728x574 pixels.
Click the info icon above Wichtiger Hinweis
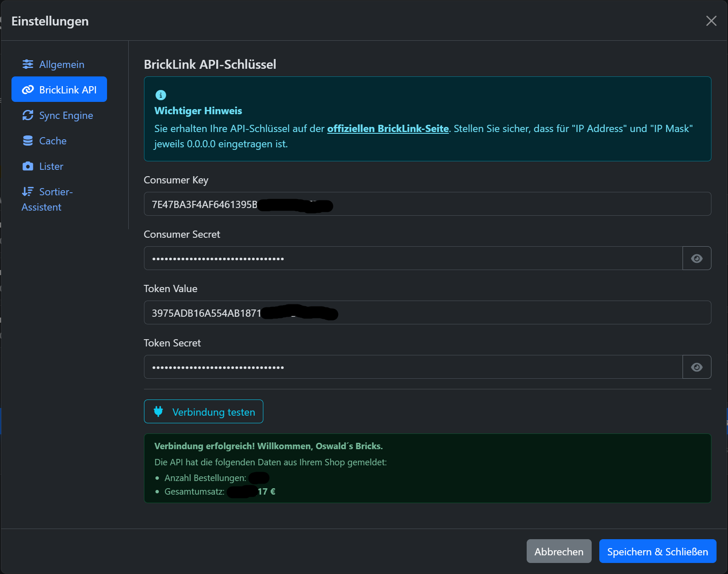coord(161,95)
